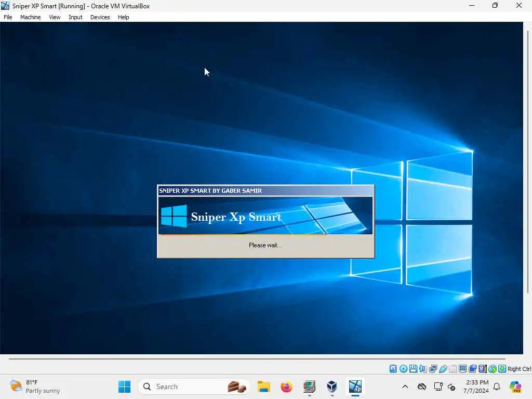Minimize the VirtualBox window
The width and height of the screenshot is (532, 399).
click(x=472, y=5)
